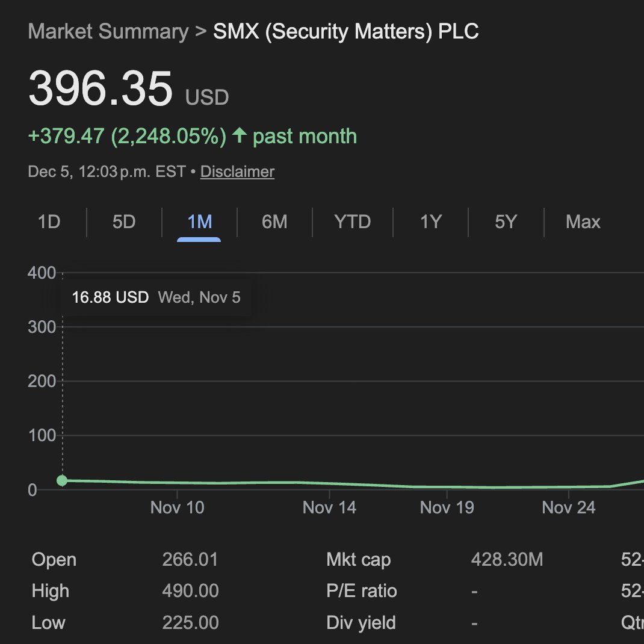The width and height of the screenshot is (644, 644).
Task: Click the past month label
Action: point(305,137)
